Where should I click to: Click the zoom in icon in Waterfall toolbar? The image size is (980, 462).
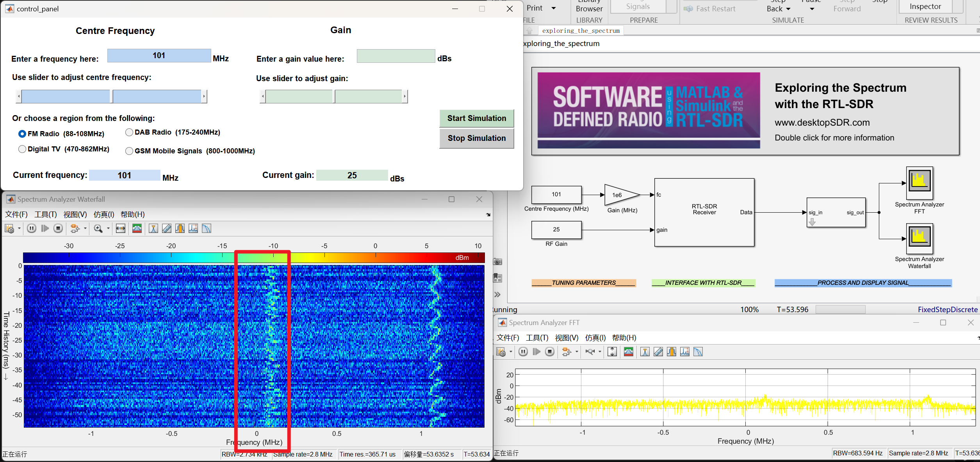(97, 230)
